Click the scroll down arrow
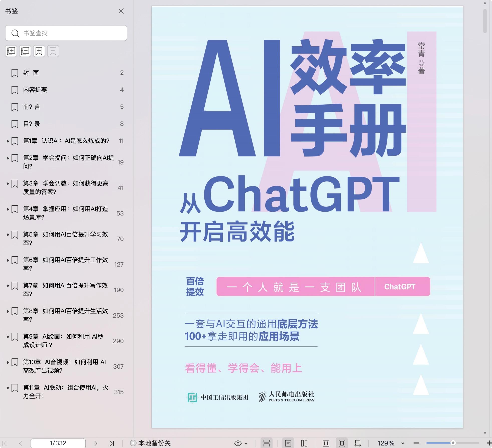The image size is (492, 448). (x=485, y=433)
